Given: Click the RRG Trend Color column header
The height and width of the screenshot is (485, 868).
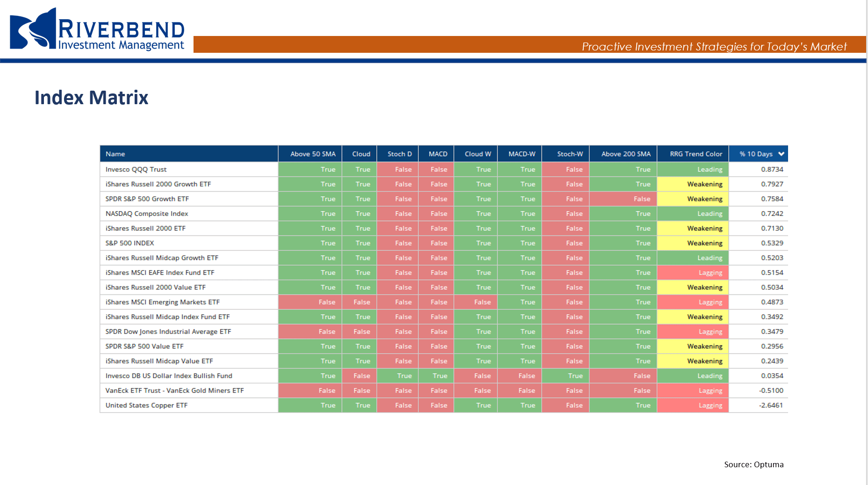Looking at the screenshot, I should 693,154.
